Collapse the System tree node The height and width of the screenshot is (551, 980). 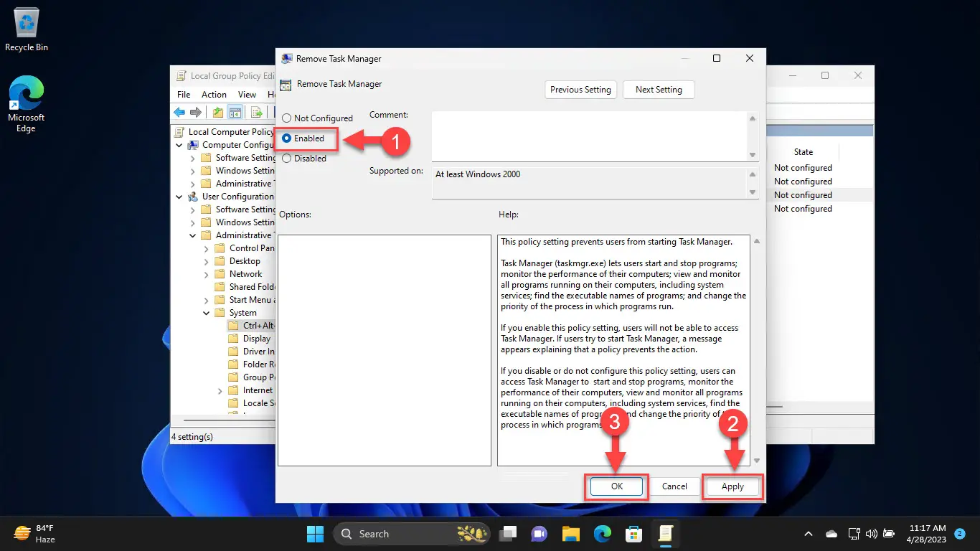[207, 313]
